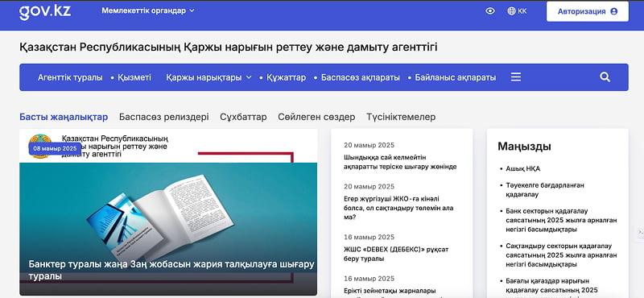Viewport: 644px width, 298px height.
Task: Open Агенттік туралы menu item
Action: pyautogui.click(x=70, y=77)
